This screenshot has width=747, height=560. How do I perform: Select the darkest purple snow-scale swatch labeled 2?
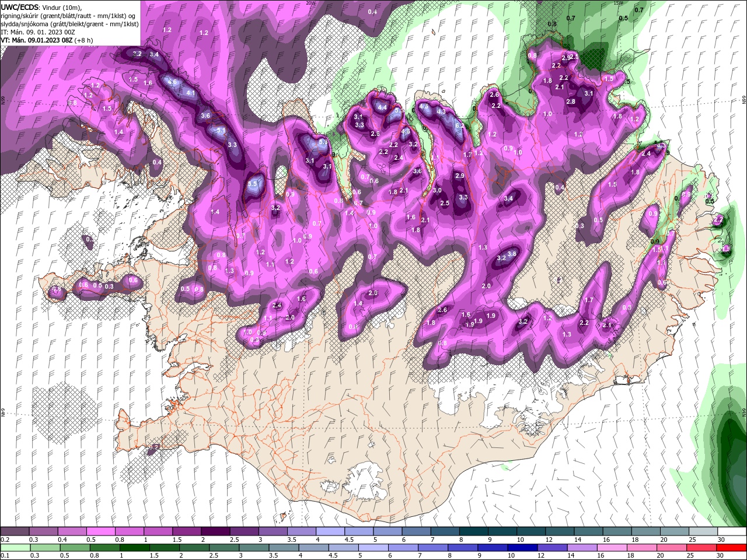(x=215, y=531)
